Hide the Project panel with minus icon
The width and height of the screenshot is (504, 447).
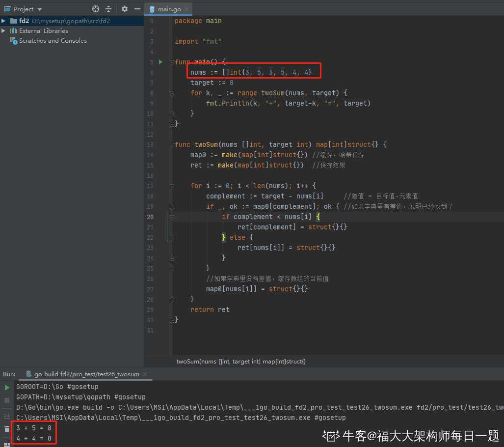click(x=137, y=9)
